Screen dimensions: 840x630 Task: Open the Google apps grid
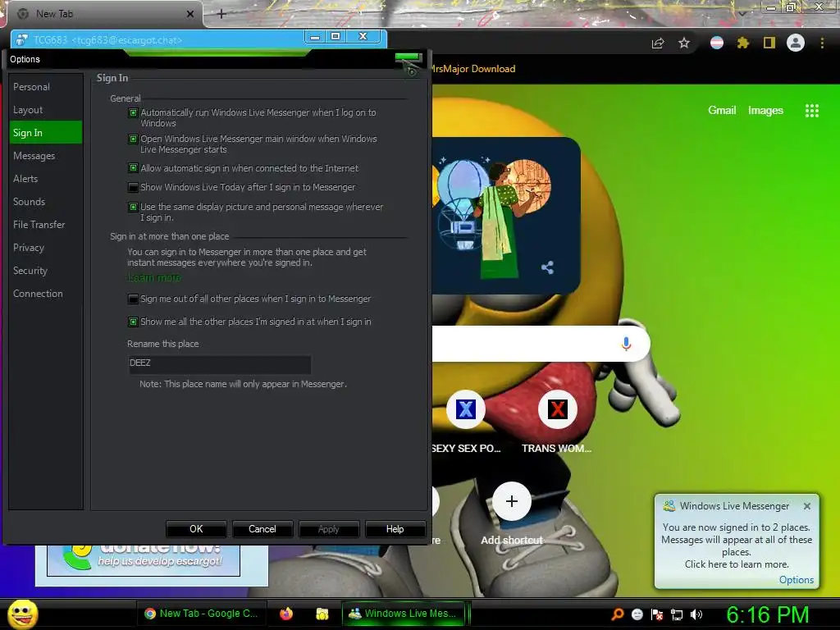click(x=812, y=111)
